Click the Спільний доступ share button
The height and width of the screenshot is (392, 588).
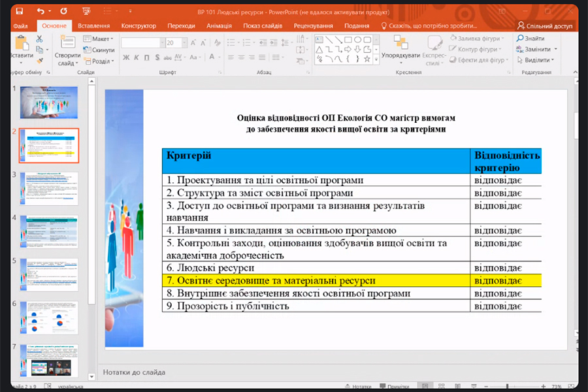544,25
